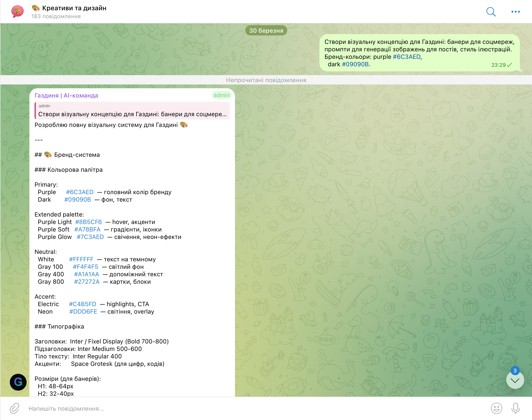Click hashtag #6C3AED in outgoing message
This screenshot has width=532, height=420.
[406, 57]
